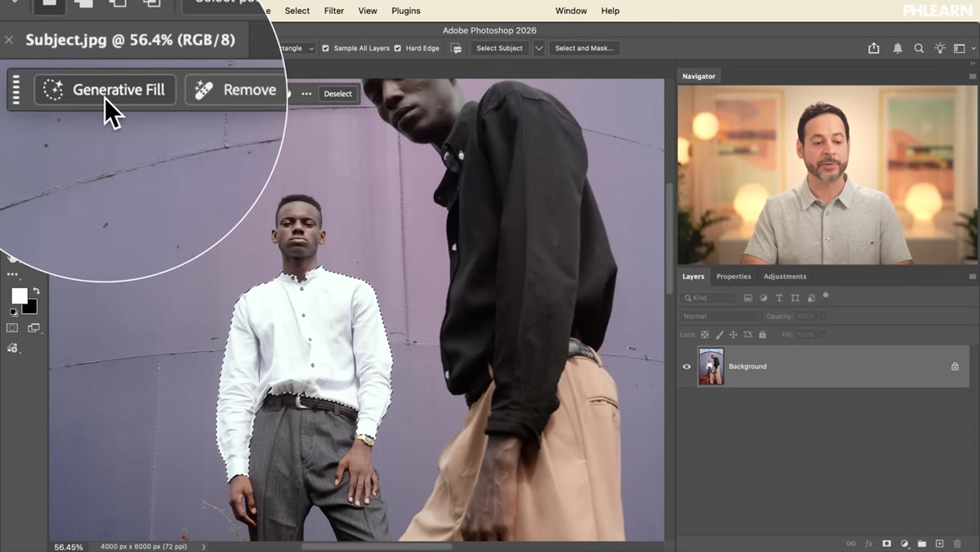Expand the Select Subject options arrow

(x=539, y=48)
